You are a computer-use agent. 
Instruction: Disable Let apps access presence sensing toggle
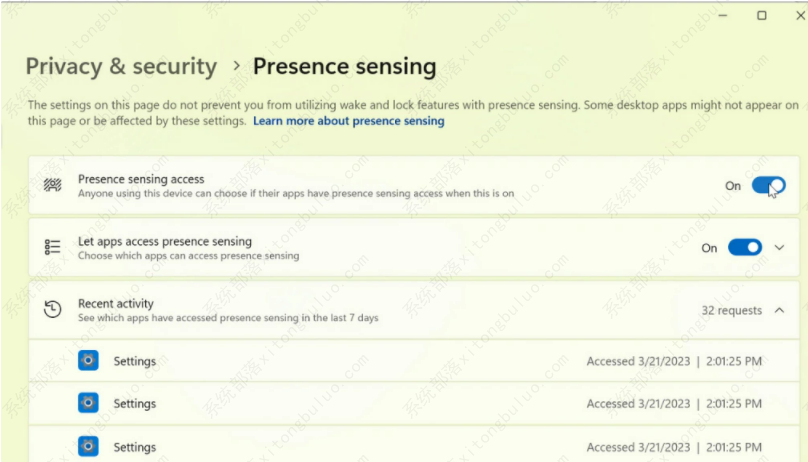[745, 248]
